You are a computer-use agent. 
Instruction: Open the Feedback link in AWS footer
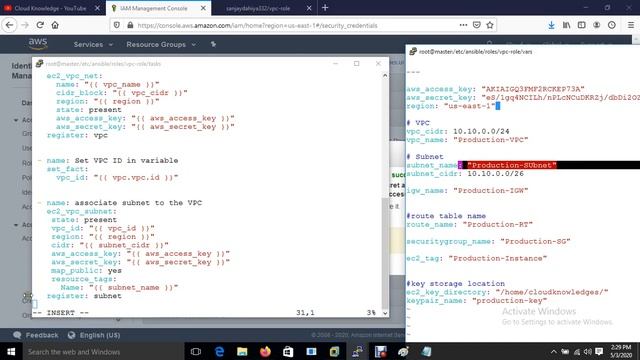click(x=36, y=335)
